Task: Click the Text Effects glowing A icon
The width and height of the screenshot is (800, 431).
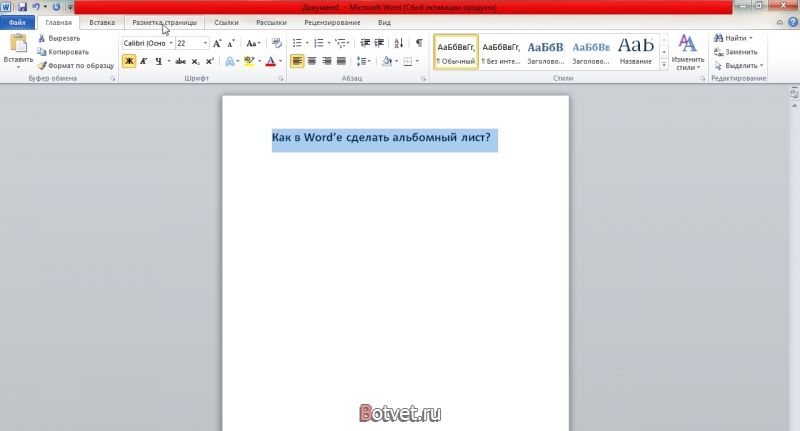Action: click(x=230, y=61)
